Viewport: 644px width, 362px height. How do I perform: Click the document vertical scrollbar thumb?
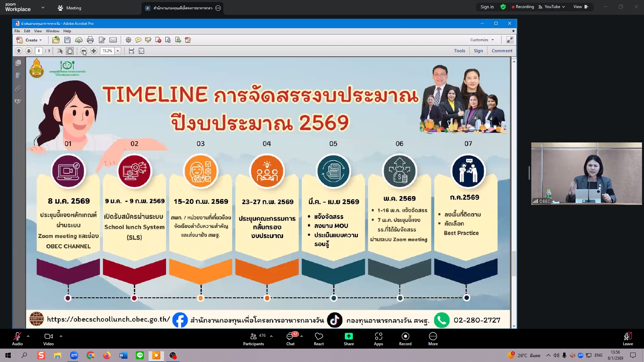click(x=514, y=263)
